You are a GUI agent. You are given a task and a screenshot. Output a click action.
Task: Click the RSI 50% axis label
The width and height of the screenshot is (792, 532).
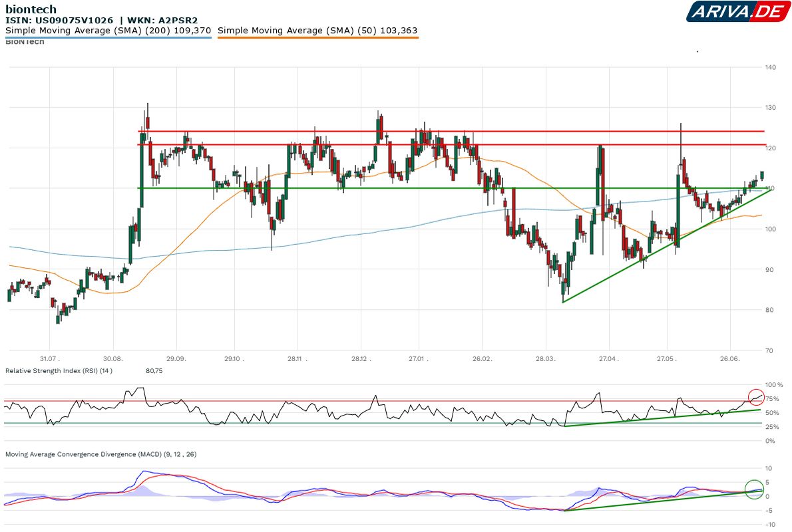[772, 413]
